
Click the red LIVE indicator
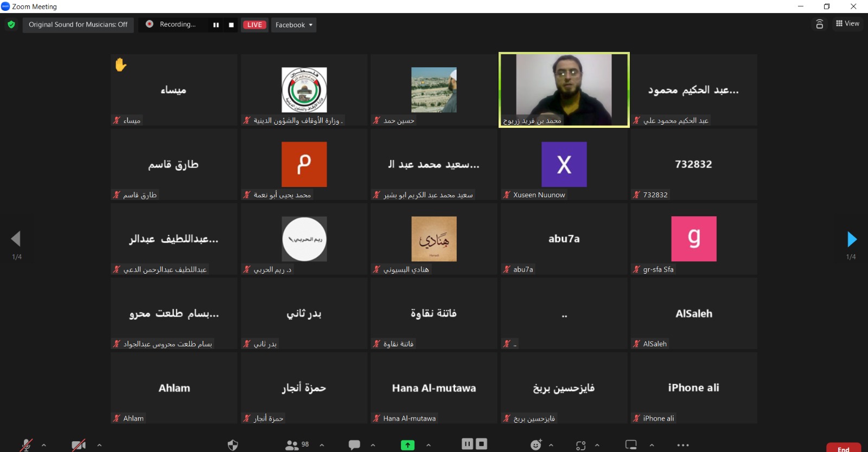coord(254,25)
